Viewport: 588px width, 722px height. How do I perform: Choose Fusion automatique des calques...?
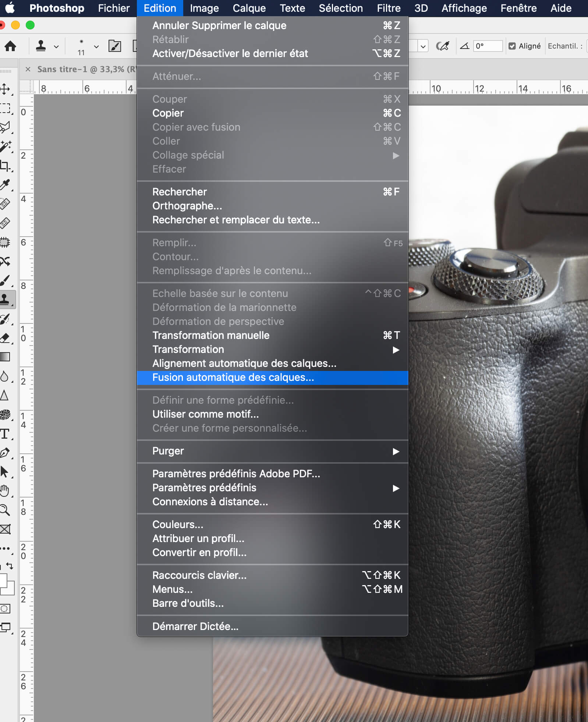click(272, 378)
